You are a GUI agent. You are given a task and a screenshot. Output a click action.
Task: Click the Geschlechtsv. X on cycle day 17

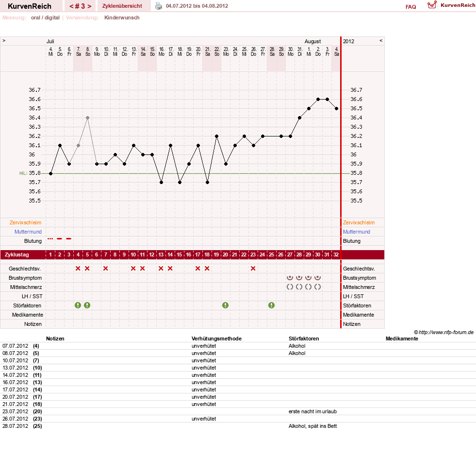pyautogui.click(x=197, y=268)
